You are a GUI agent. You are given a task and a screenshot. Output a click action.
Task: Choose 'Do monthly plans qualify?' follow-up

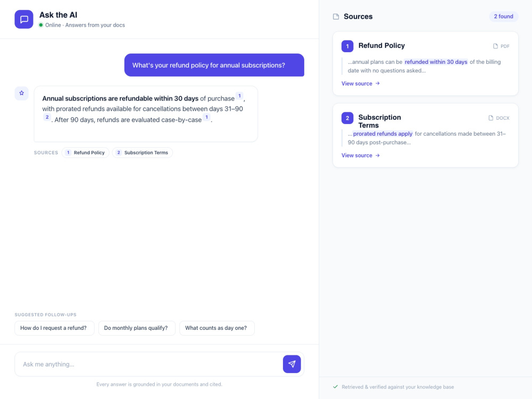(137, 328)
